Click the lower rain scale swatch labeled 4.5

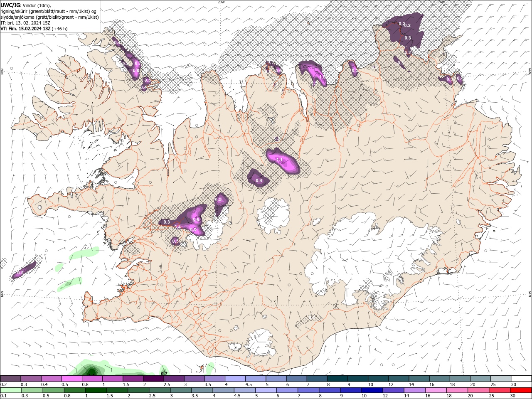click(245, 390)
